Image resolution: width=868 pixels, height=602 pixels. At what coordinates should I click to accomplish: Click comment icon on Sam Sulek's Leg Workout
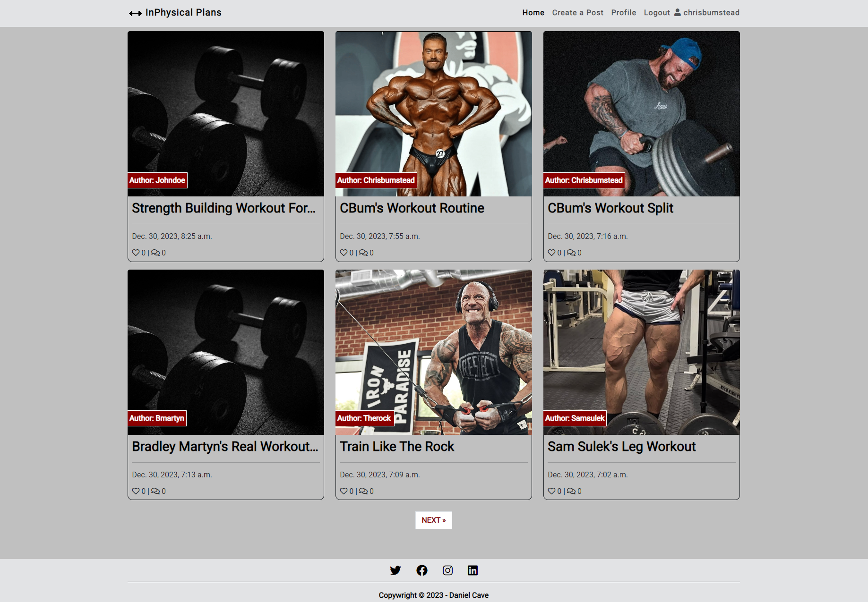(x=571, y=491)
